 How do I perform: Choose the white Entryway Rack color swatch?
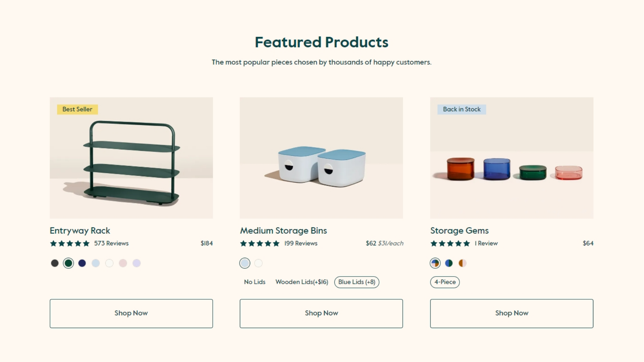[x=109, y=263]
